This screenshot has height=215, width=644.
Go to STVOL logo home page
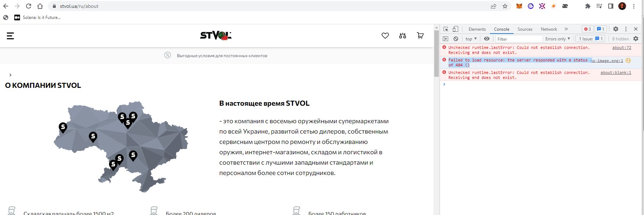pyautogui.click(x=216, y=35)
